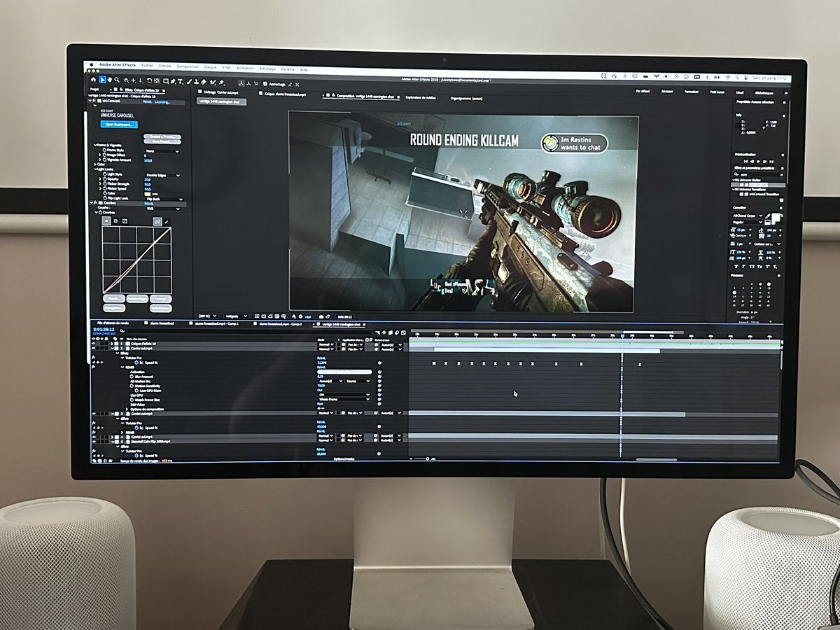Toggle fx switch for Courbes effect
The height and width of the screenshot is (630, 840).
94,202
